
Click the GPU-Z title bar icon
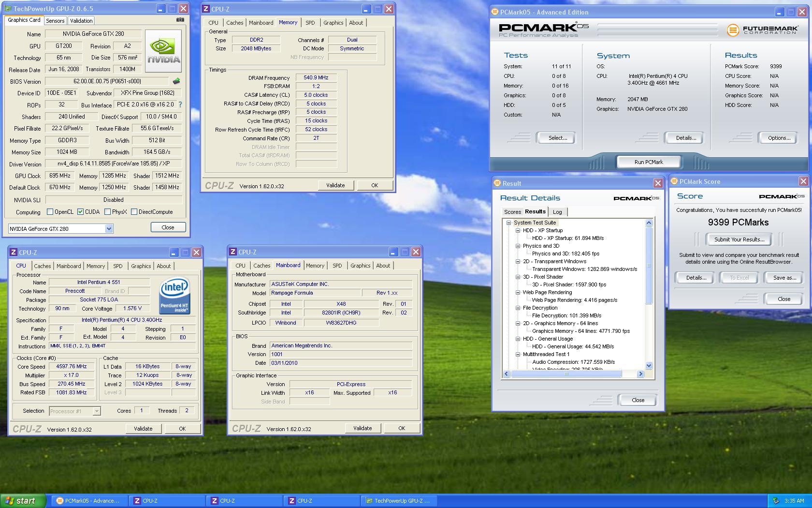click(9, 9)
